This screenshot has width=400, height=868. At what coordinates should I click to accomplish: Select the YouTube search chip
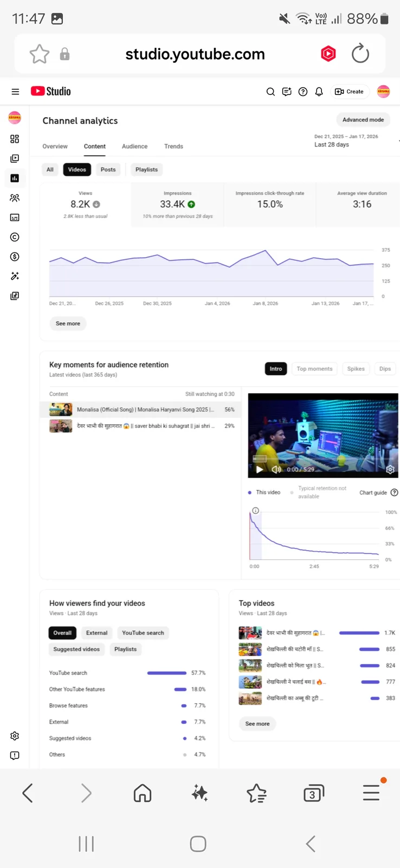click(x=143, y=633)
